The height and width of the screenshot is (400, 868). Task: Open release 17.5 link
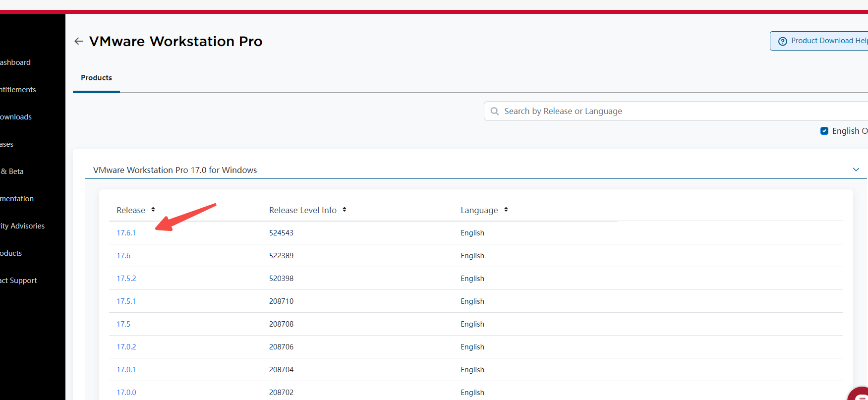123,324
